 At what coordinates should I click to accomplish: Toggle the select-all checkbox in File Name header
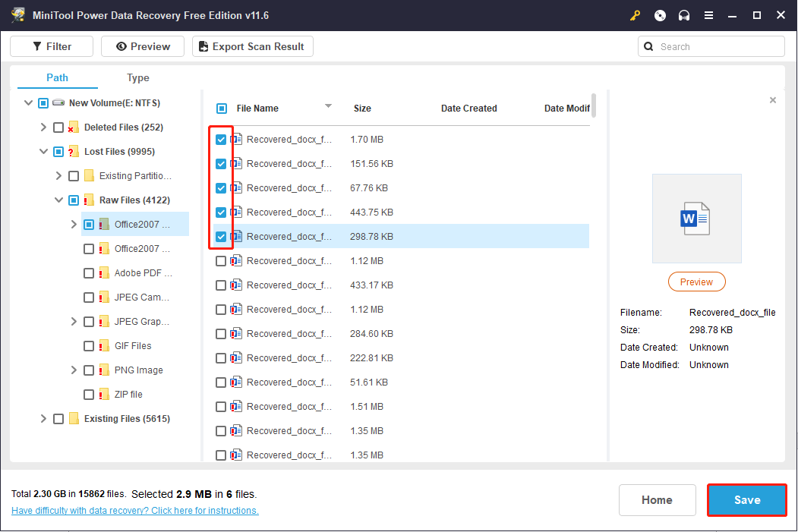tap(222, 108)
